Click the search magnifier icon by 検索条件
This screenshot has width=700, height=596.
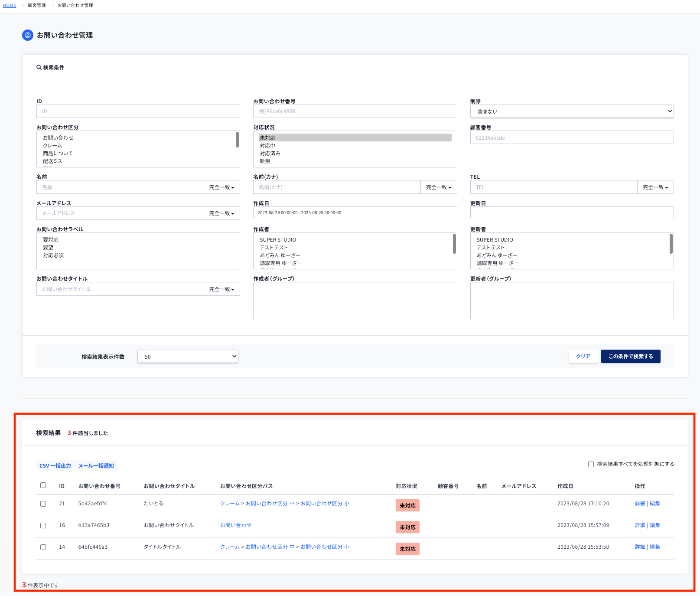[39, 67]
